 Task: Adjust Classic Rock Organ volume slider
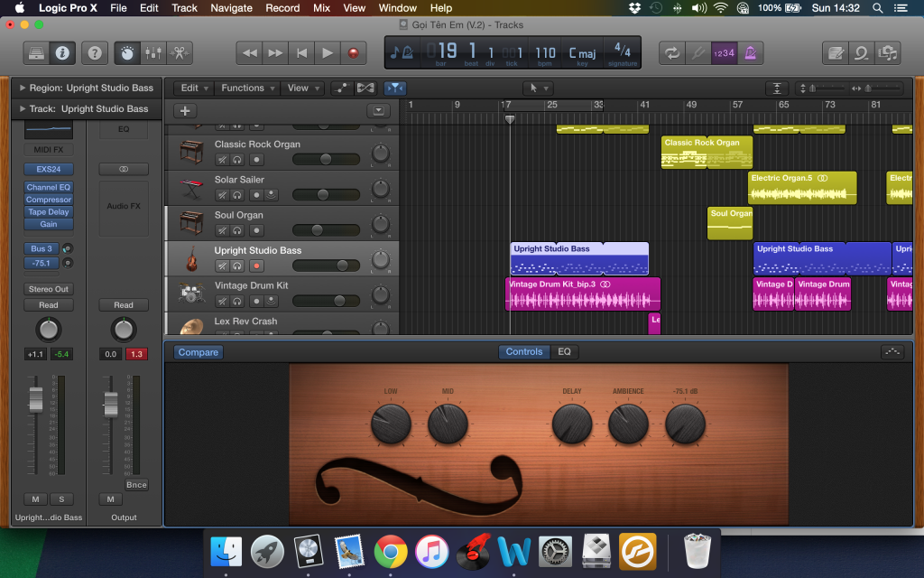point(326,159)
